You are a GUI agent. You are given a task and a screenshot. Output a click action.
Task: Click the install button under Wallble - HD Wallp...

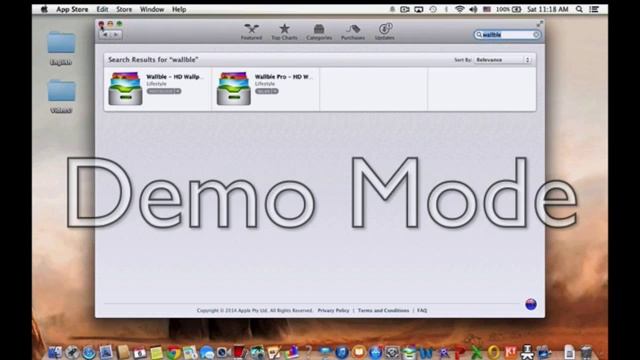point(164,91)
